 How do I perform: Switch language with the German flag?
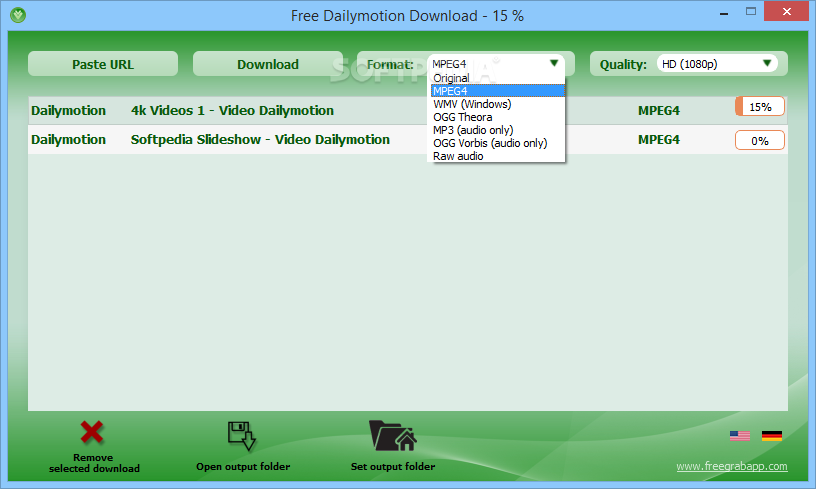(x=772, y=436)
